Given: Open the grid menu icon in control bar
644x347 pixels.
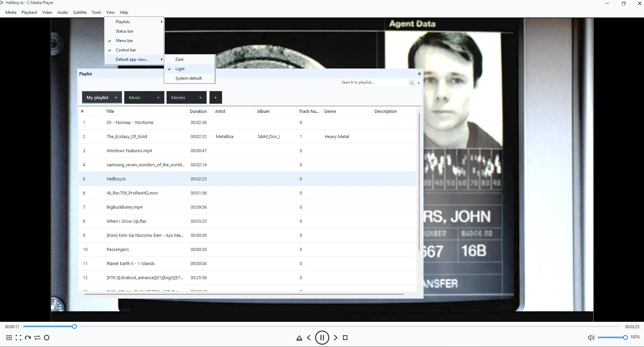Looking at the screenshot, I should click(9, 338).
